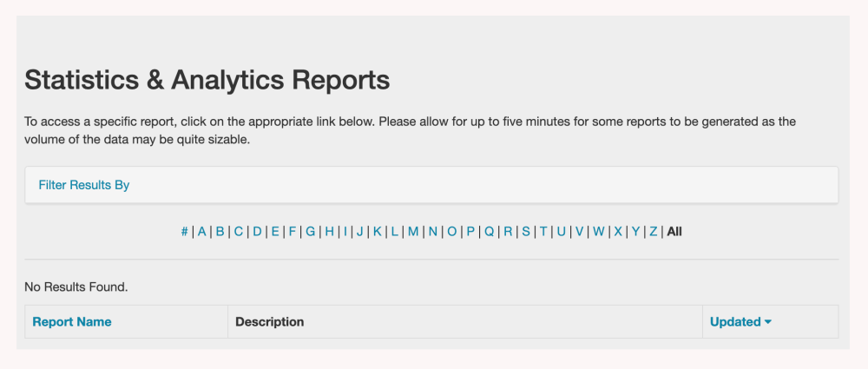Viewport: 868px width, 369px height.
Task: Show reports beginning with letter M
Action: [413, 232]
